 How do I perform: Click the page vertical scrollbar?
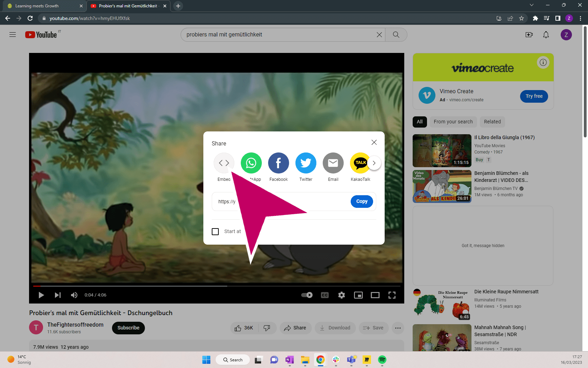click(585, 81)
